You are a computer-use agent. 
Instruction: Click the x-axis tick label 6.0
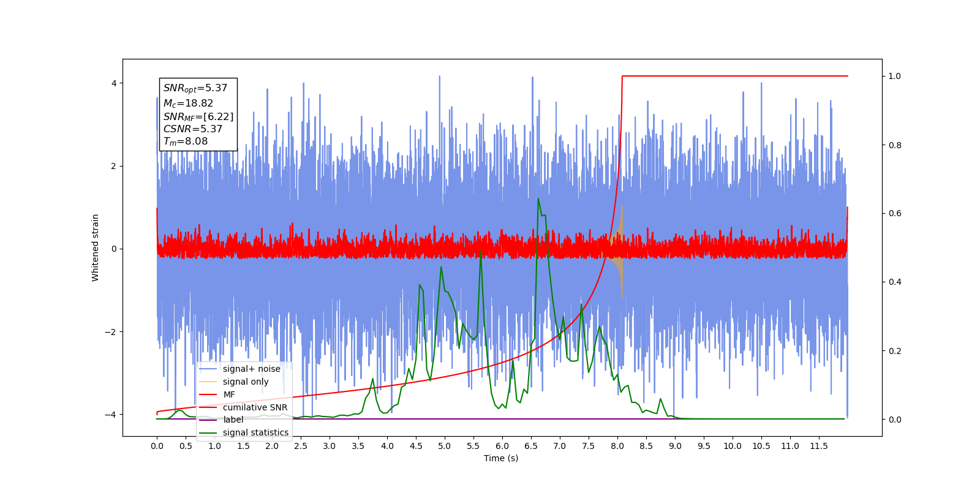pos(502,446)
